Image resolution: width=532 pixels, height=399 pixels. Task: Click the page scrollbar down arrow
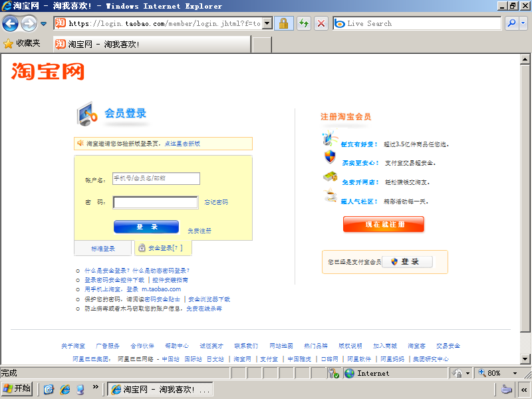525,358
